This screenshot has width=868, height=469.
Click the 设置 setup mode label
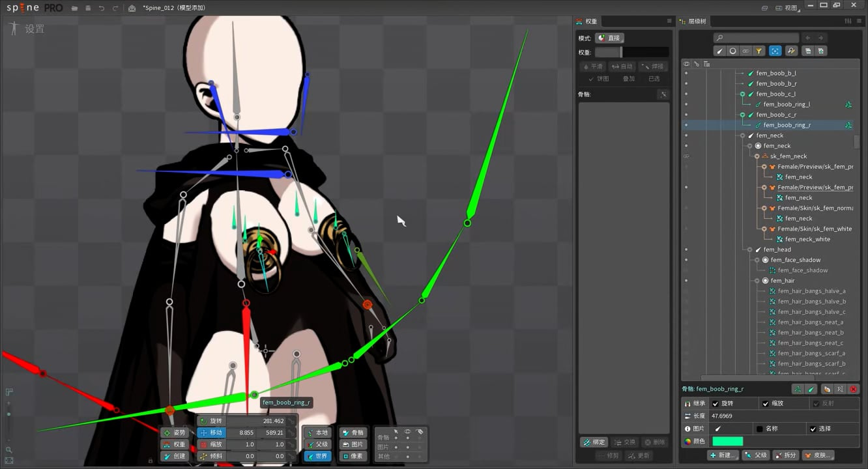(x=35, y=29)
